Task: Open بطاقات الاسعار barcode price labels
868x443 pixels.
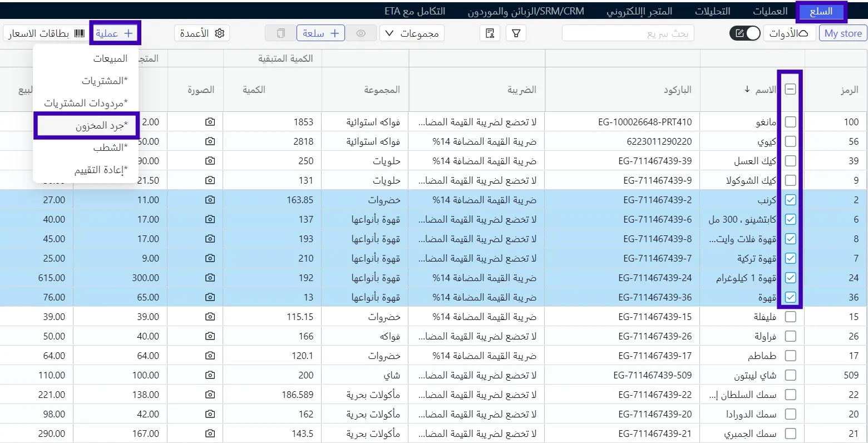Action: click(46, 33)
